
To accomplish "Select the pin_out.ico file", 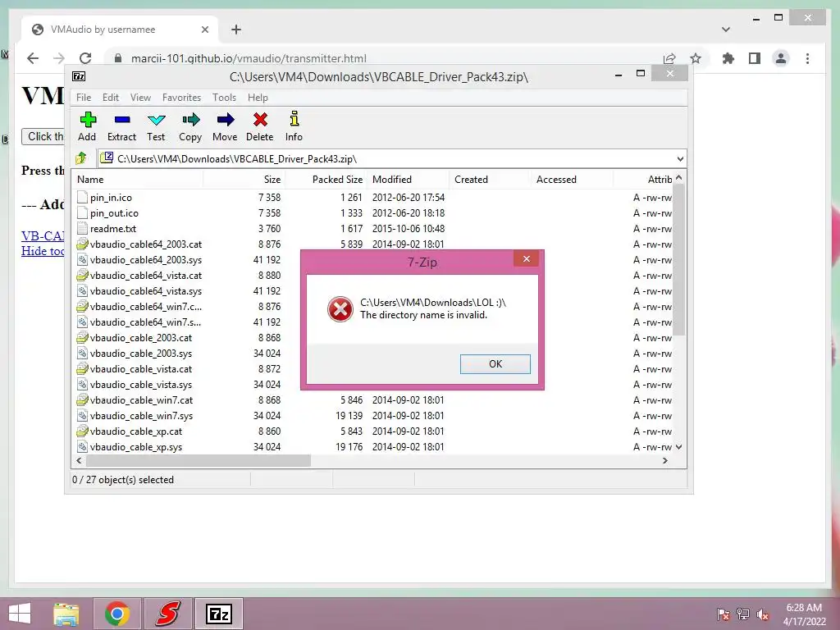I will pyautogui.click(x=114, y=212).
